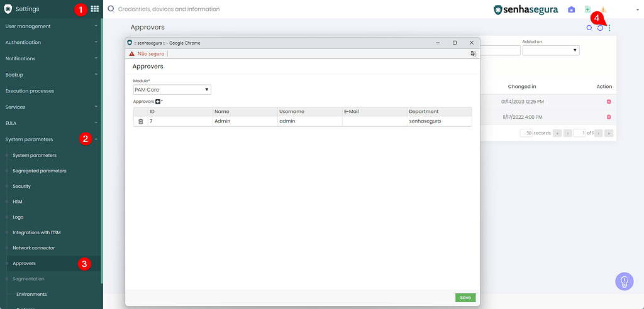Click the translate icon in popup address bar
Image resolution: width=644 pixels, height=309 pixels.
(x=473, y=54)
